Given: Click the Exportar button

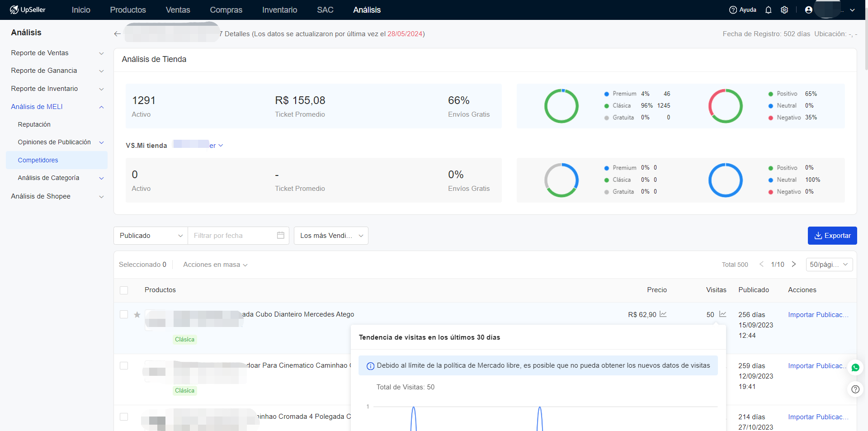Looking at the screenshot, I should pyautogui.click(x=832, y=236).
